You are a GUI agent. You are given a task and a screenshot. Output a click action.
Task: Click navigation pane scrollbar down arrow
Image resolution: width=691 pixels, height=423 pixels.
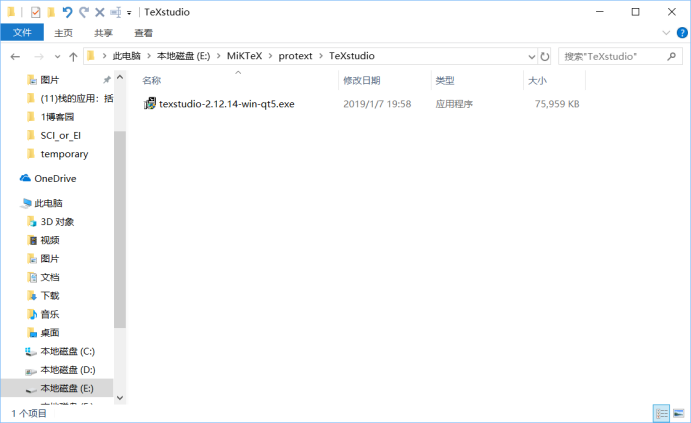(x=120, y=398)
